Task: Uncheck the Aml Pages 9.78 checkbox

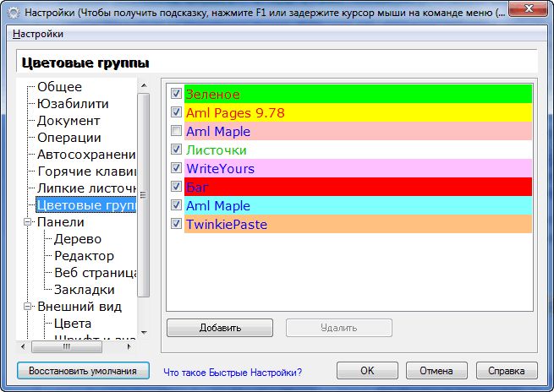Action: tap(176, 112)
